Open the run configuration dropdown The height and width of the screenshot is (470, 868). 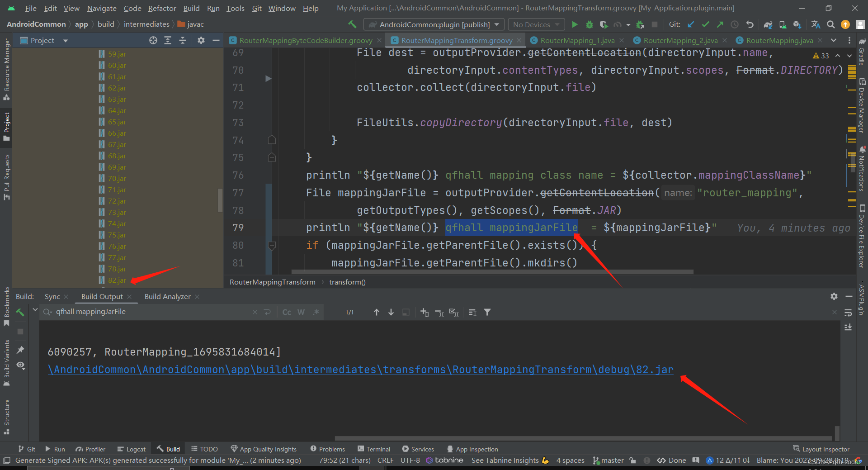434,24
